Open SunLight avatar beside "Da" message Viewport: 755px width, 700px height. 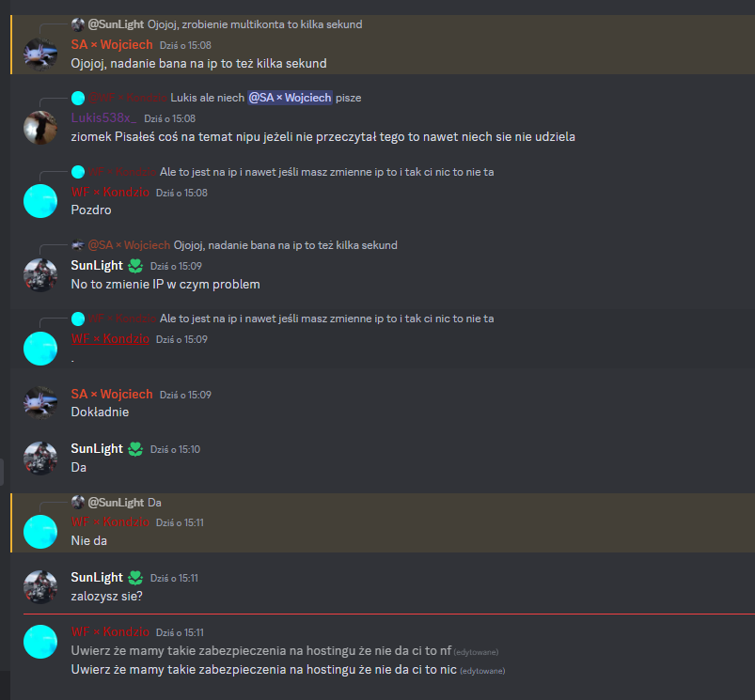[40, 458]
